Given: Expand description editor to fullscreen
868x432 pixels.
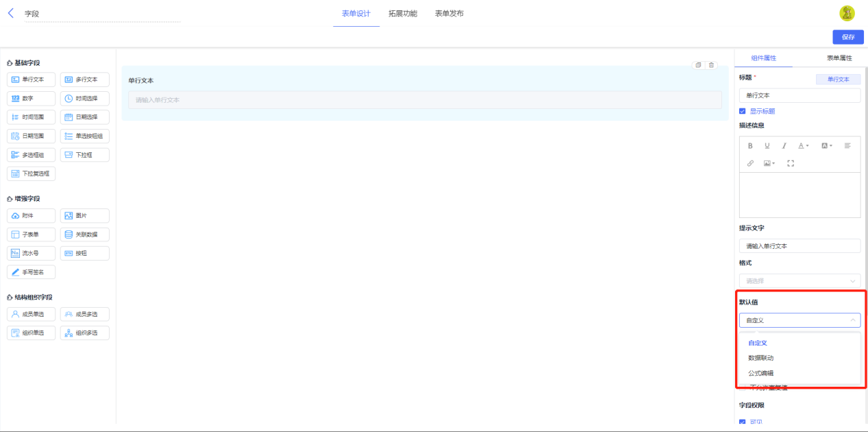Looking at the screenshot, I should coord(791,163).
